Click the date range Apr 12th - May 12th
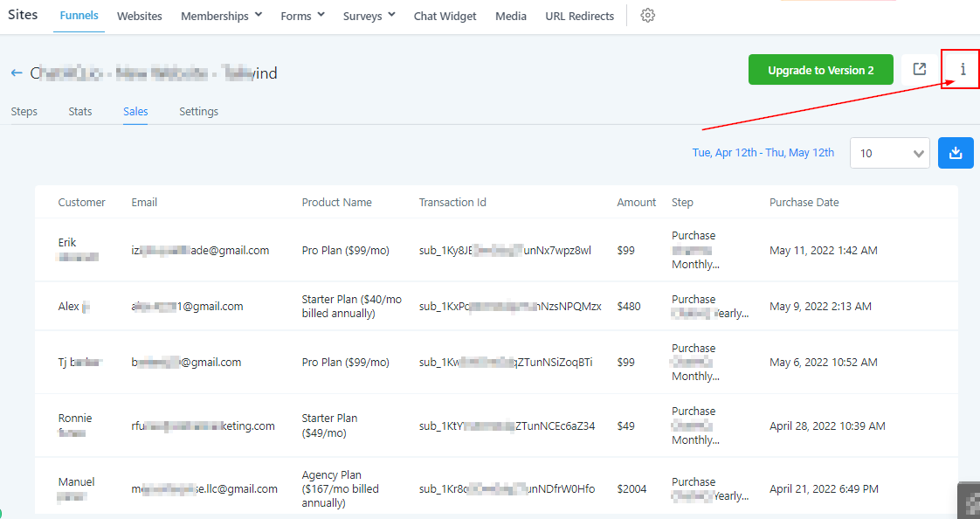The image size is (980, 519). click(763, 152)
